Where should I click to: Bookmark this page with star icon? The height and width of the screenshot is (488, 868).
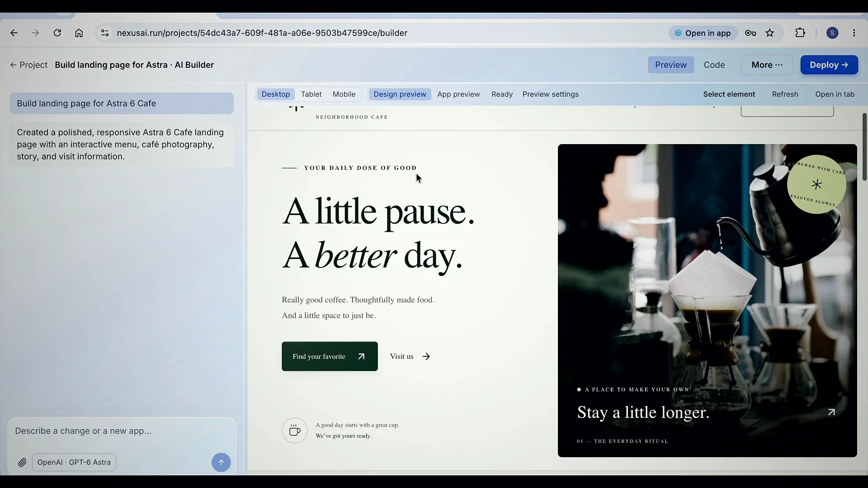click(770, 33)
